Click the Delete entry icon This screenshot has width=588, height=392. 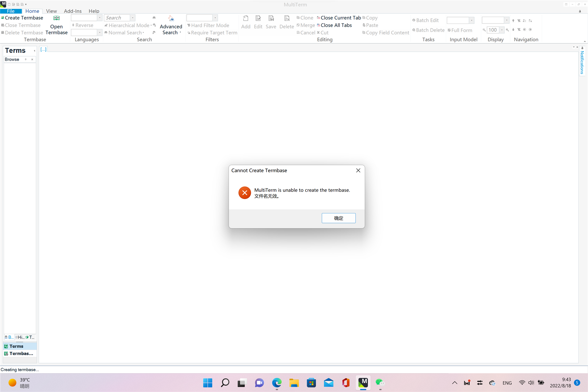coord(287,18)
